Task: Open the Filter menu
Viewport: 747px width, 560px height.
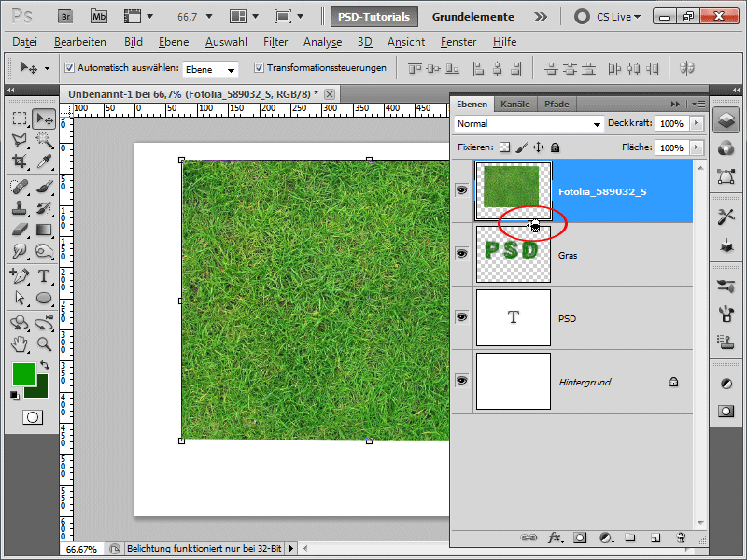Action: pyautogui.click(x=275, y=42)
